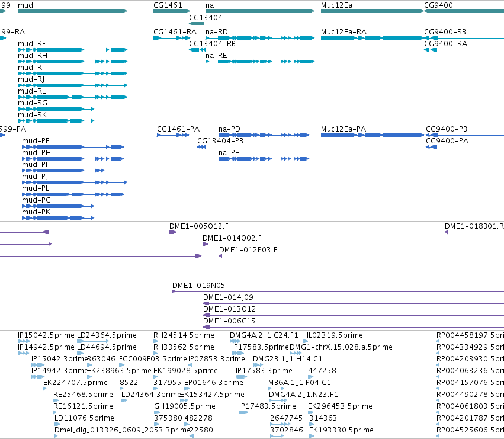Click BAC clone DME1-019N05
The image size is (504, 439).
coord(338,291)
